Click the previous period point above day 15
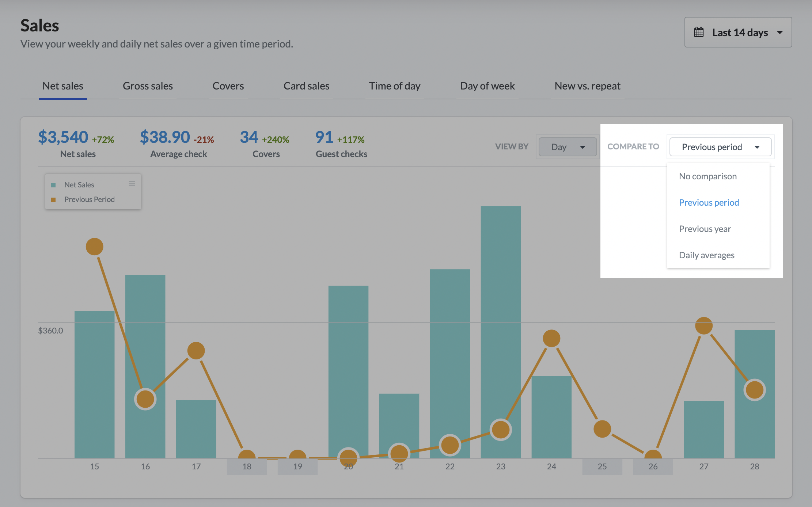 (94, 247)
